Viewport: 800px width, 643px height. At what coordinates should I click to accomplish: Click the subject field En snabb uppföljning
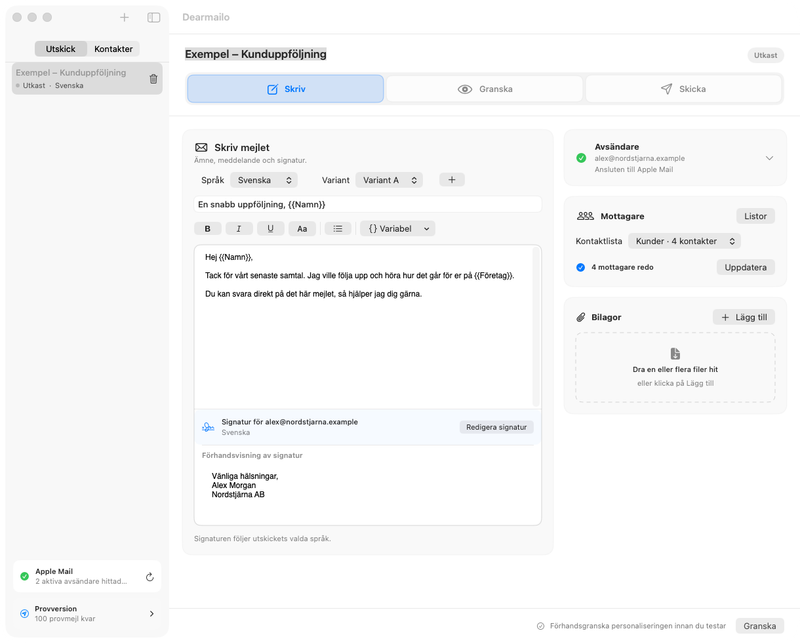(367, 205)
